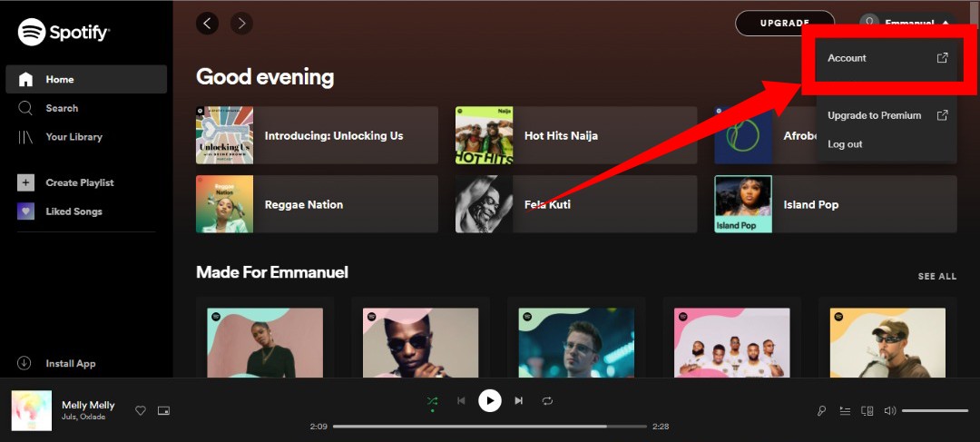Open mix thumbnail with man in cap
The width and height of the screenshot is (980, 442).
point(887,342)
